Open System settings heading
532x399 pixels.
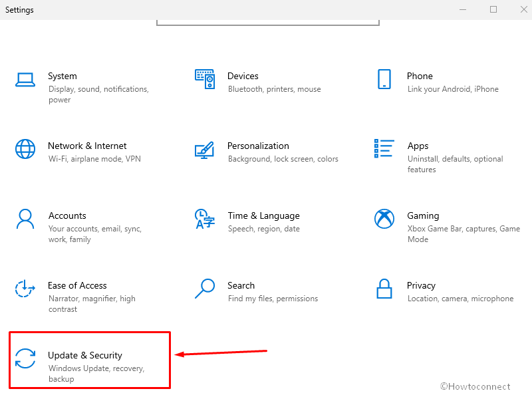point(63,76)
